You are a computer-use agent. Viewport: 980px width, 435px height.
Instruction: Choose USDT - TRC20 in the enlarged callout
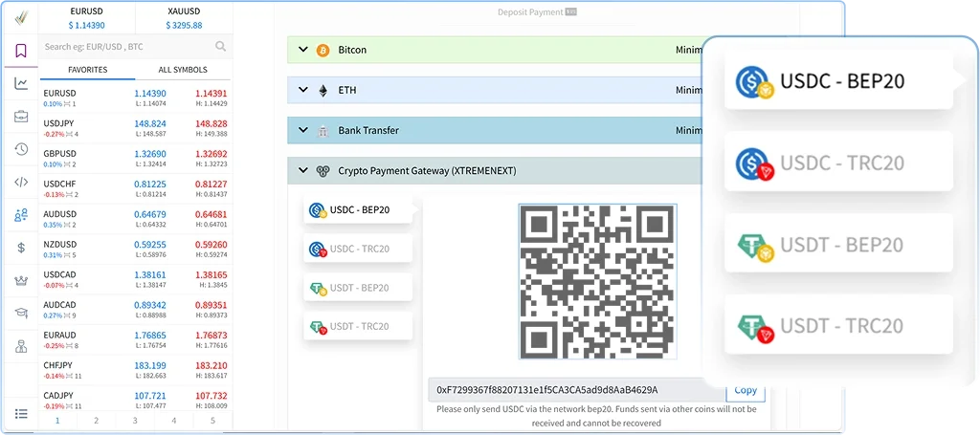click(x=838, y=326)
